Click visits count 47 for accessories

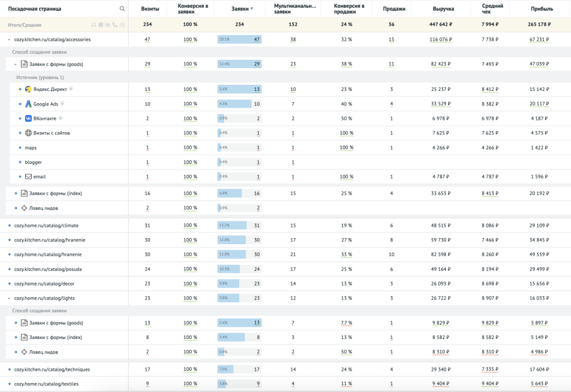(x=147, y=40)
